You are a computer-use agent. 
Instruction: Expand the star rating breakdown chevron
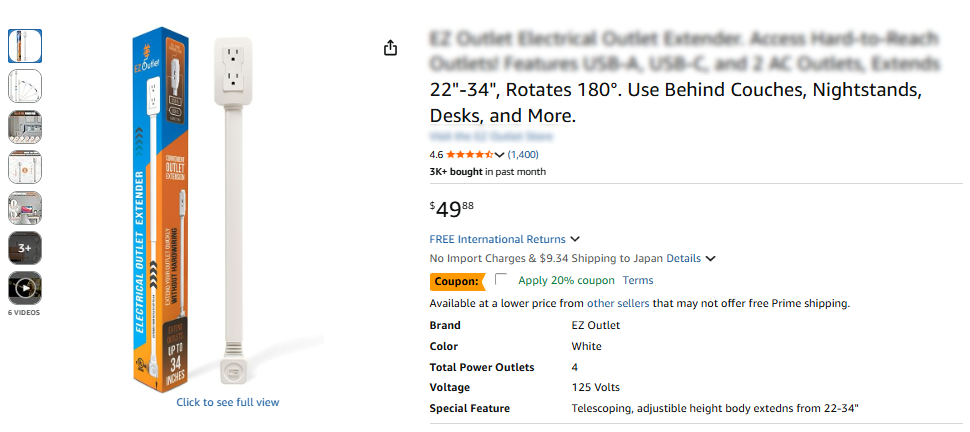[500, 155]
